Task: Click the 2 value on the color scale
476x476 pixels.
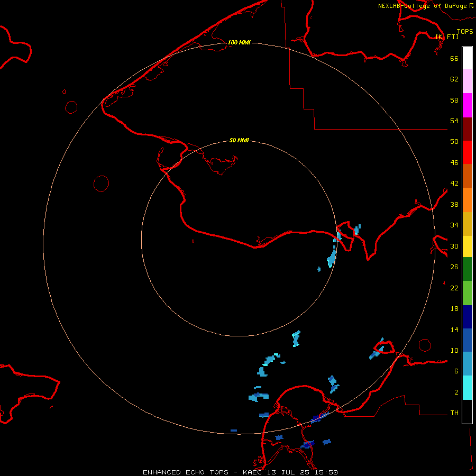Action: [456, 392]
